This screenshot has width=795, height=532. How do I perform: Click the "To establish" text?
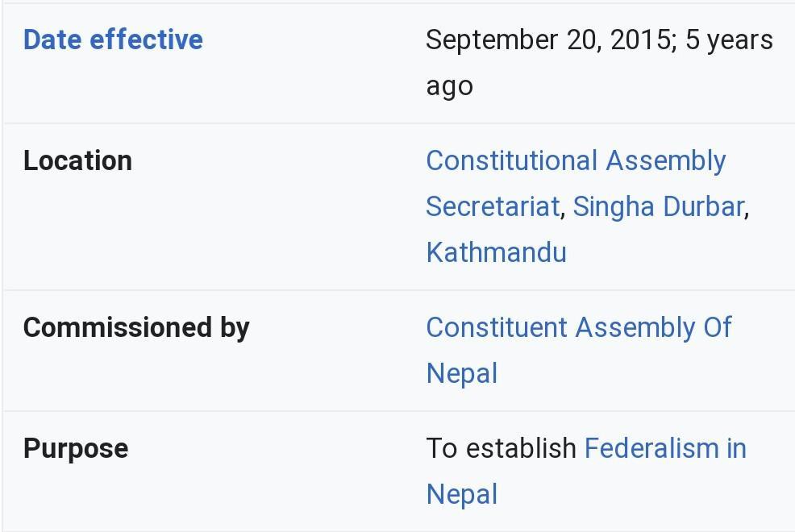click(501, 448)
